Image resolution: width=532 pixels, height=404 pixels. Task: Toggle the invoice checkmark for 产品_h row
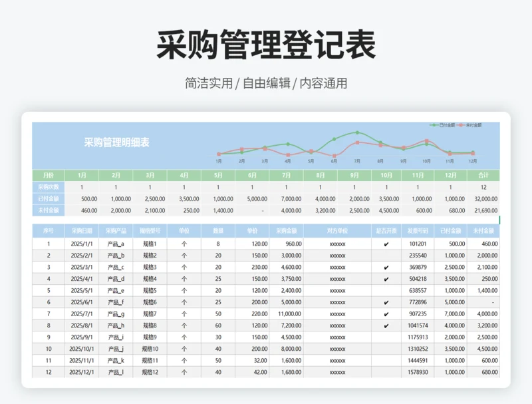[x=386, y=325]
